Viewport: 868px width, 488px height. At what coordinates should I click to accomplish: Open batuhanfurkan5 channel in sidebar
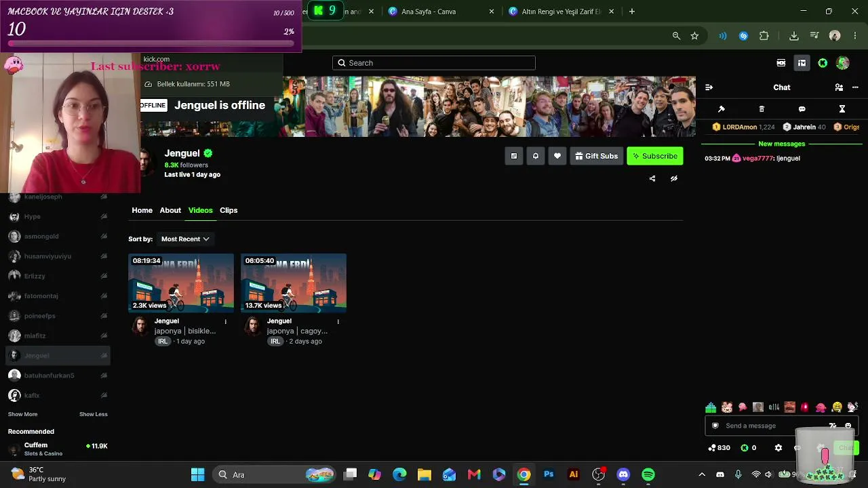pos(58,375)
